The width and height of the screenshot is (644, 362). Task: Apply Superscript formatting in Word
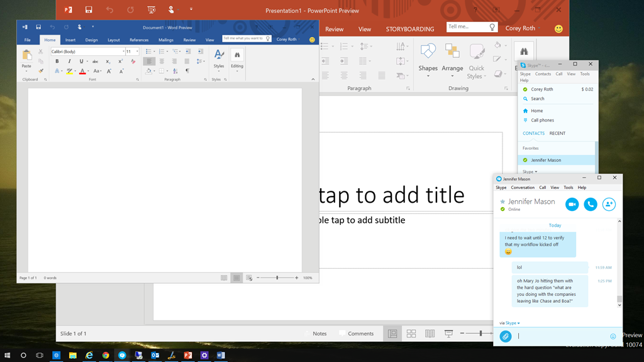click(120, 61)
